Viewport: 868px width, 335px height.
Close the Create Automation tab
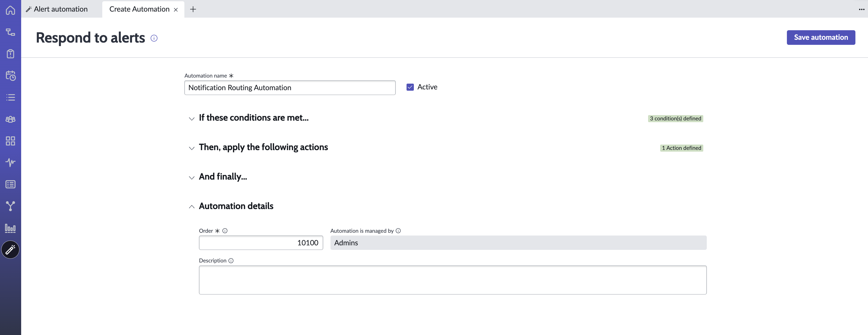click(176, 10)
